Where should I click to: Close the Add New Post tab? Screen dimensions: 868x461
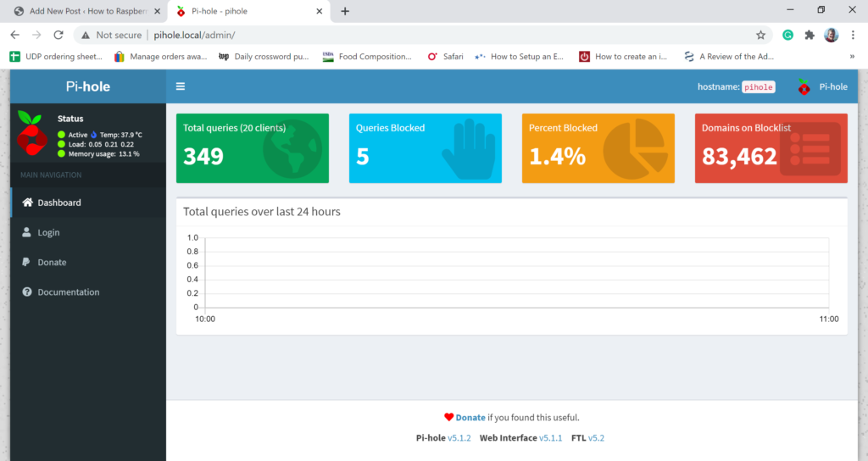pyautogui.click(x=157, y=11)
